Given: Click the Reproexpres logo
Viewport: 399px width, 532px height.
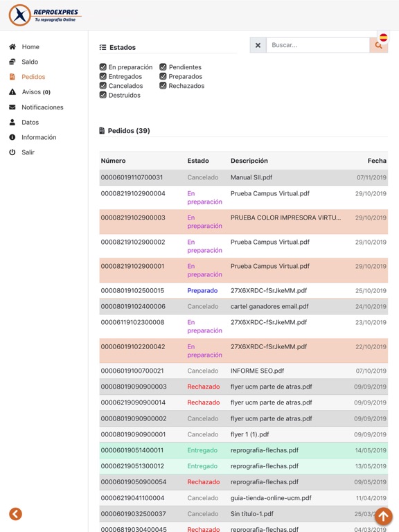Looking at the screenshot, I should [45, 15].
